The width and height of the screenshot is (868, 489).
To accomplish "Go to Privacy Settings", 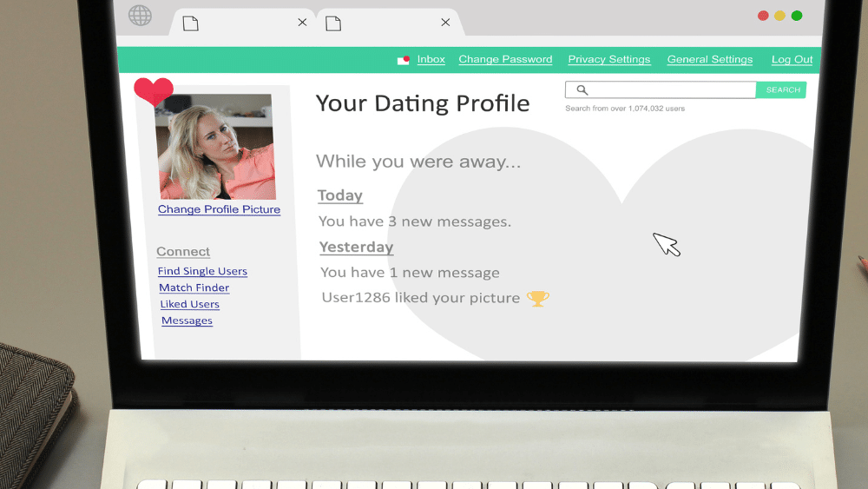I will coord(609,59).
